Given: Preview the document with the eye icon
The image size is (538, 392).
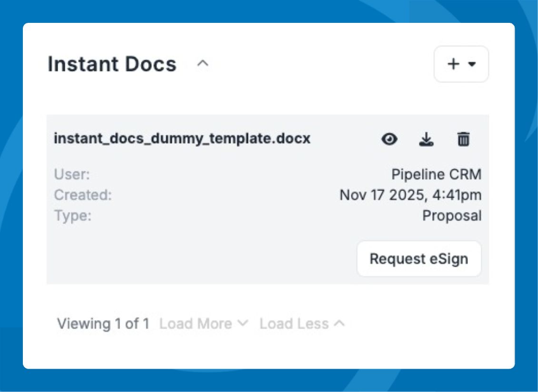Looking at the screenshot, I should pos(389,139).
